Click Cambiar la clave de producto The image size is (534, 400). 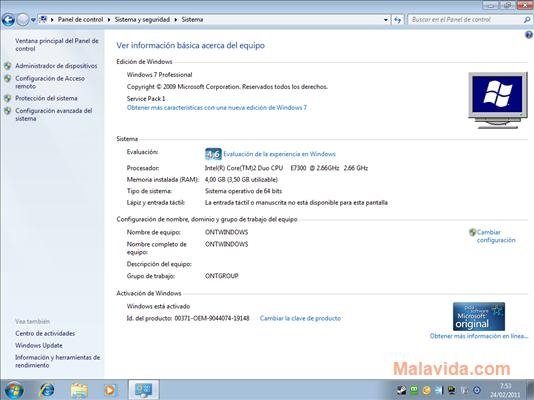click(300, 318)
